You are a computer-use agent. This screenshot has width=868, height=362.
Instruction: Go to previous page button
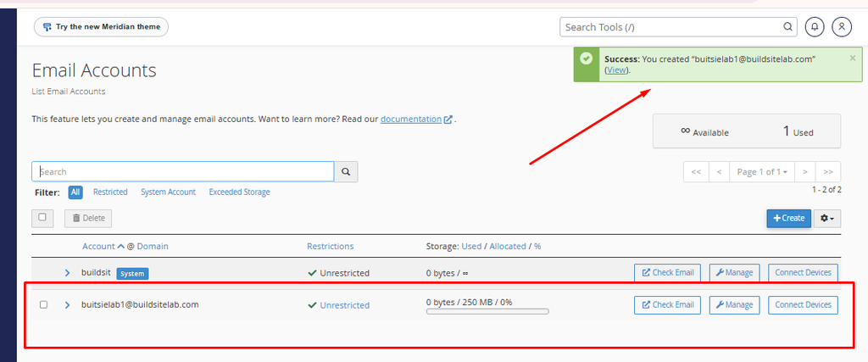tap(719, 171)
